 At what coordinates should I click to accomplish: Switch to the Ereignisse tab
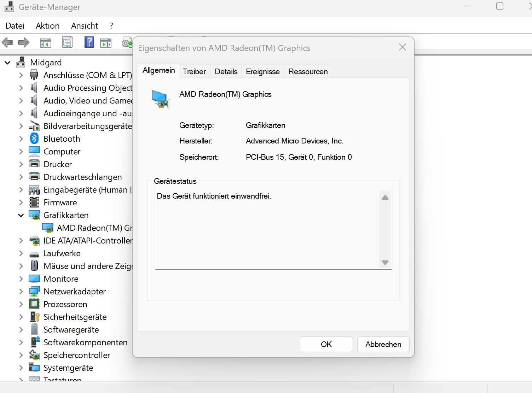point(263,71)
